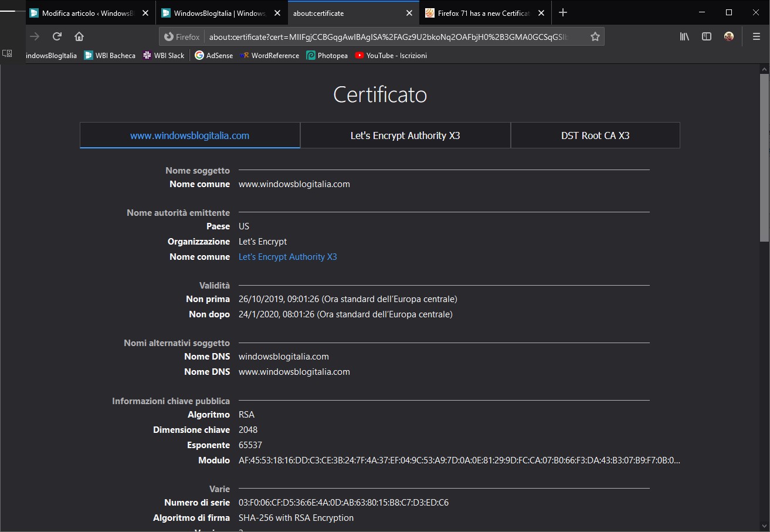This screenshot has height=532, width=770.
Task: Click the vertical scrollbar thumb
Action: pos(764,157)
